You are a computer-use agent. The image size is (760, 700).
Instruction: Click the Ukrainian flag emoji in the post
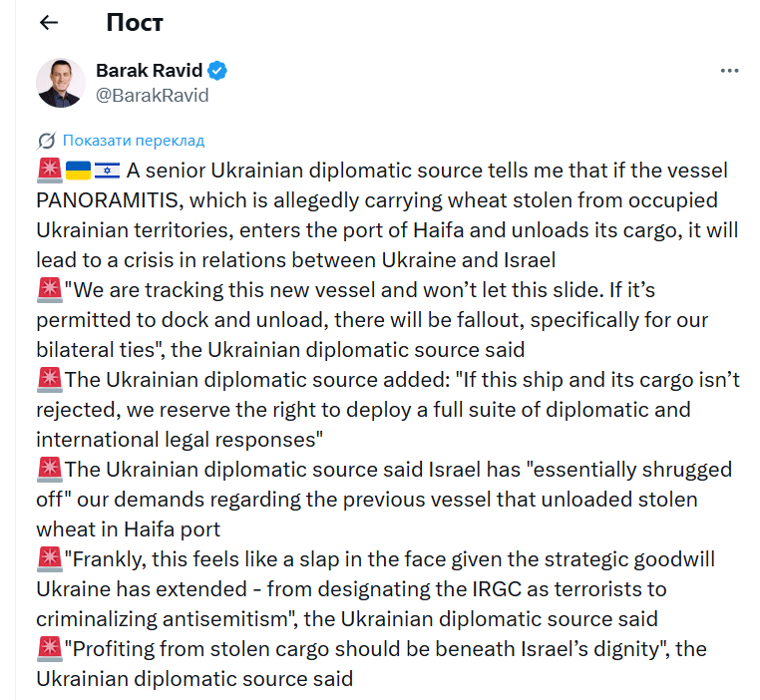(x=79, y=172)
